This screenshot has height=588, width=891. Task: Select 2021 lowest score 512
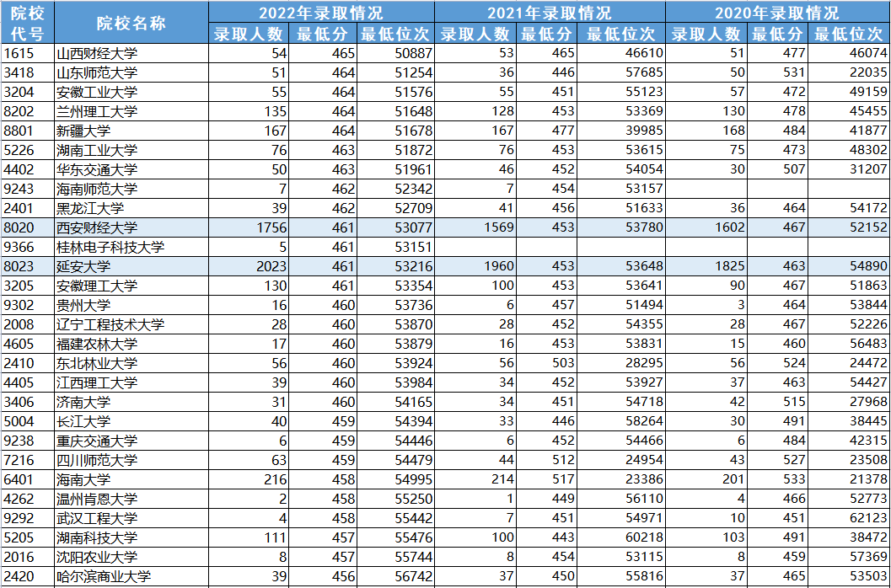click(x=546, y=460)
